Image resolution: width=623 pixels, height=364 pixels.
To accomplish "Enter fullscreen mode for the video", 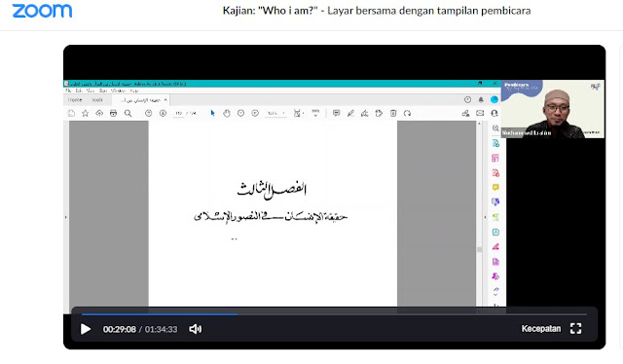I will tap(575, 329).
